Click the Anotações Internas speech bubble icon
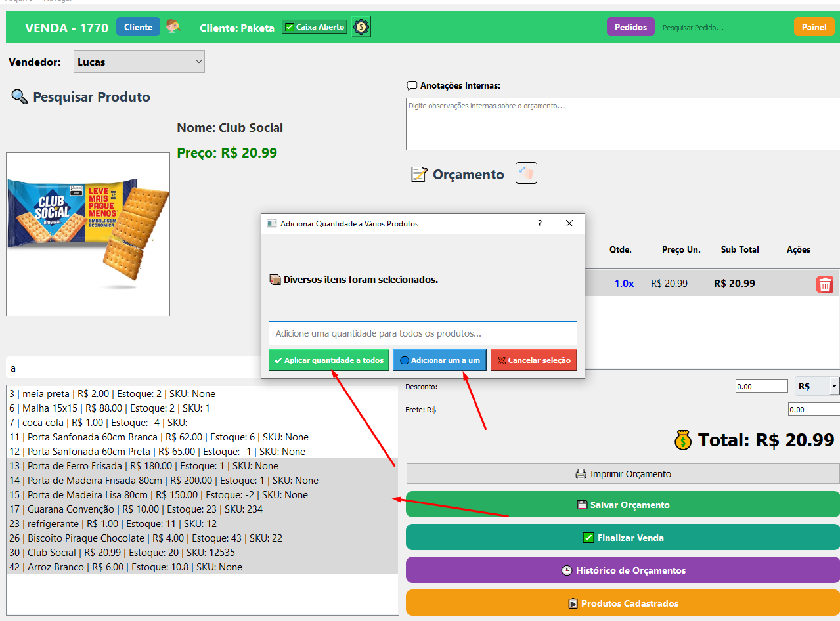Viewport: 840px width, 621px height. 412,86
